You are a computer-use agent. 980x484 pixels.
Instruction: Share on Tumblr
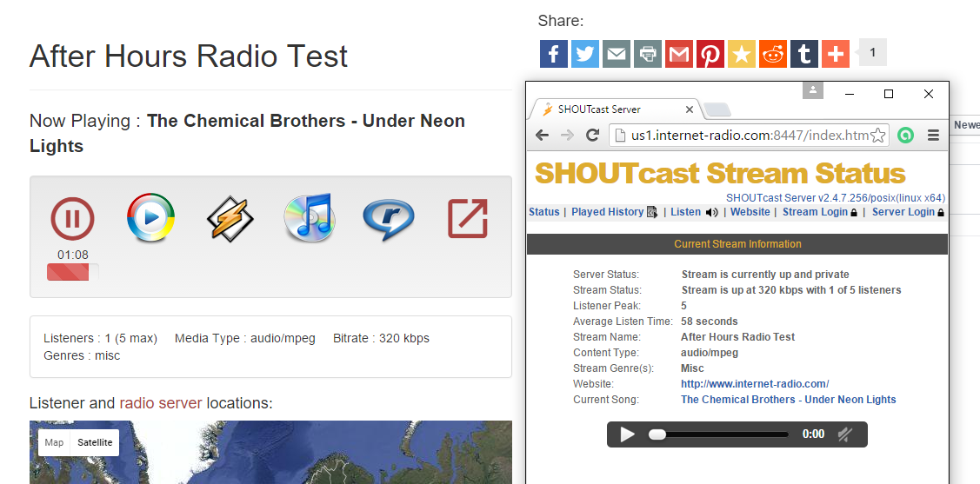(804, 54)
